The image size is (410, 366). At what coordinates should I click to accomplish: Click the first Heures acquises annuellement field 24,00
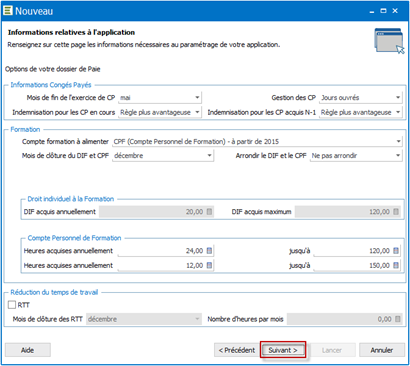165,251
